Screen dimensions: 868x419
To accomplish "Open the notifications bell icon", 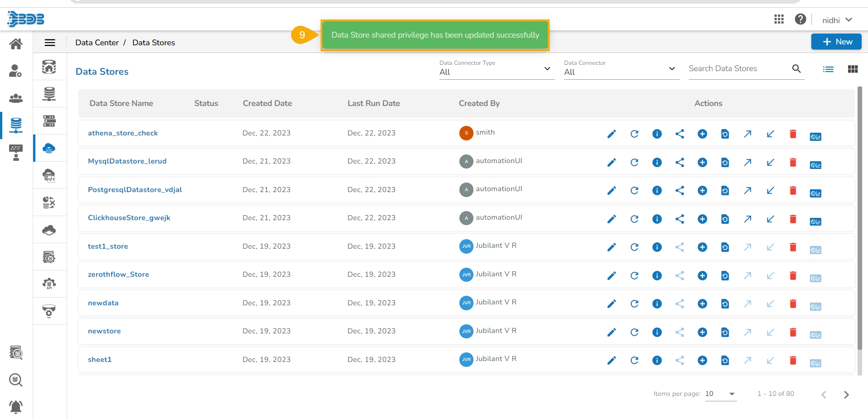I will click(16, 406).
